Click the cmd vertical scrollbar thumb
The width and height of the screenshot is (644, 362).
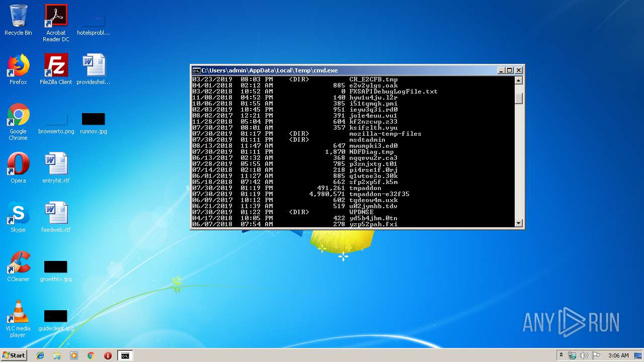(519, 99)
